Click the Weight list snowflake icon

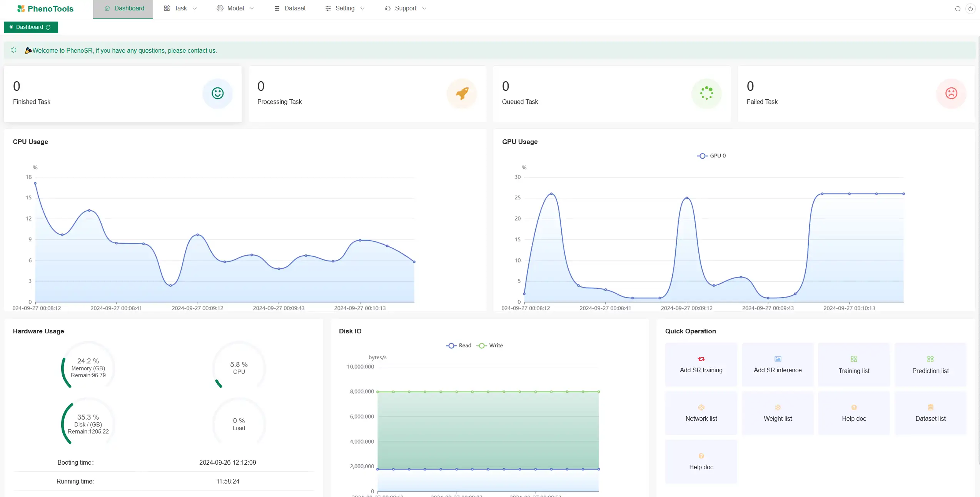tap(778, 407)
